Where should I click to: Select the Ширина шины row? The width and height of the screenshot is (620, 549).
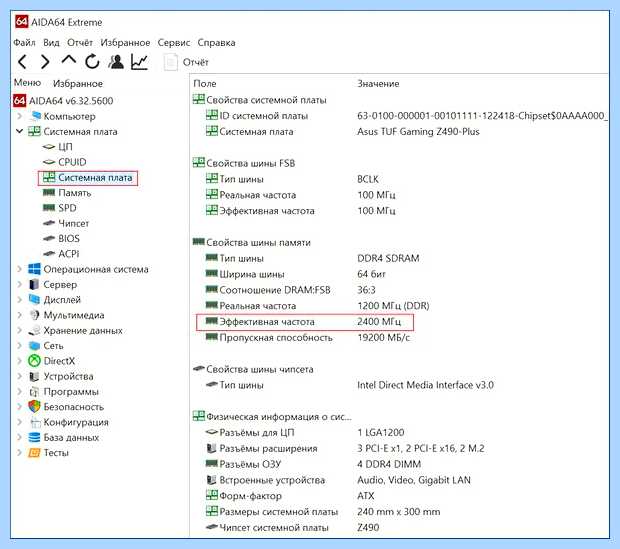click(x=295, y=274)
